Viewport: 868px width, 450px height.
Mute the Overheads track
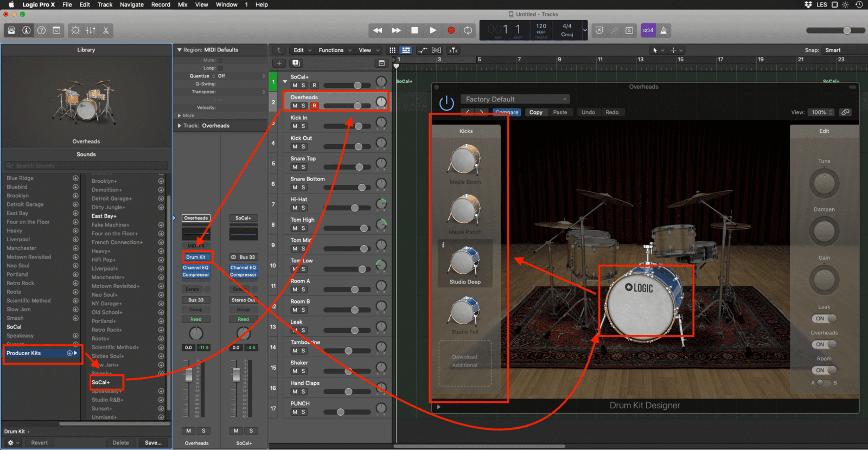tap(295, 106)
